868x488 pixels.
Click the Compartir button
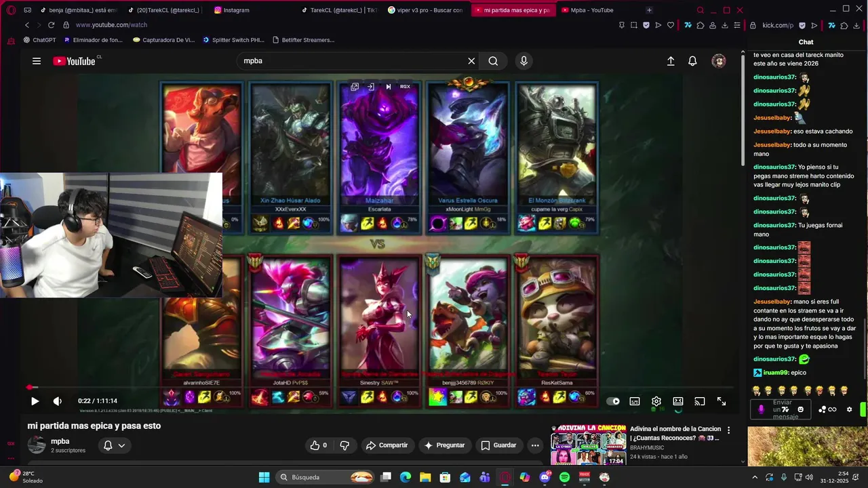(x=387, y=445)
